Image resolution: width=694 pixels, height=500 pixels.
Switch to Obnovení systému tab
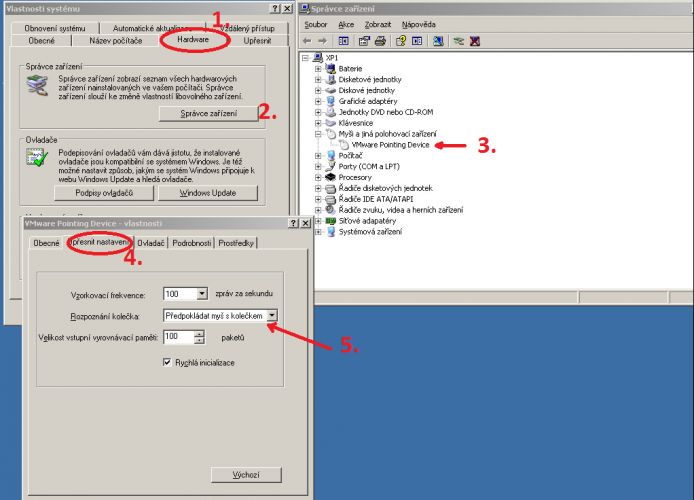(55, 28)
